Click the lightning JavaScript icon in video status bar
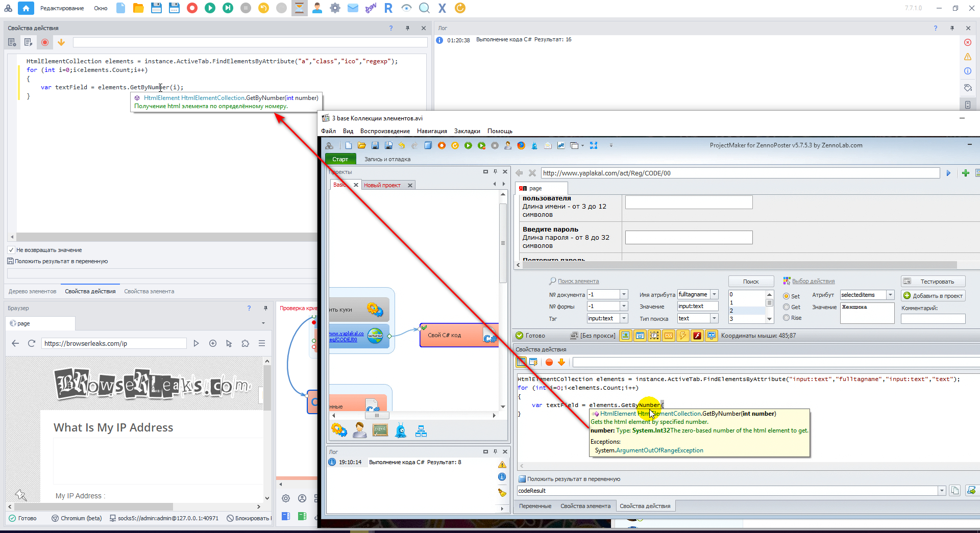 [682, 336]
